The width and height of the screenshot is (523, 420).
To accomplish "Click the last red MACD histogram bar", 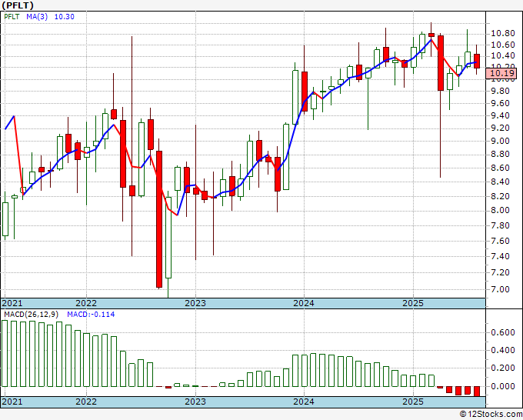I will [477, 392].
